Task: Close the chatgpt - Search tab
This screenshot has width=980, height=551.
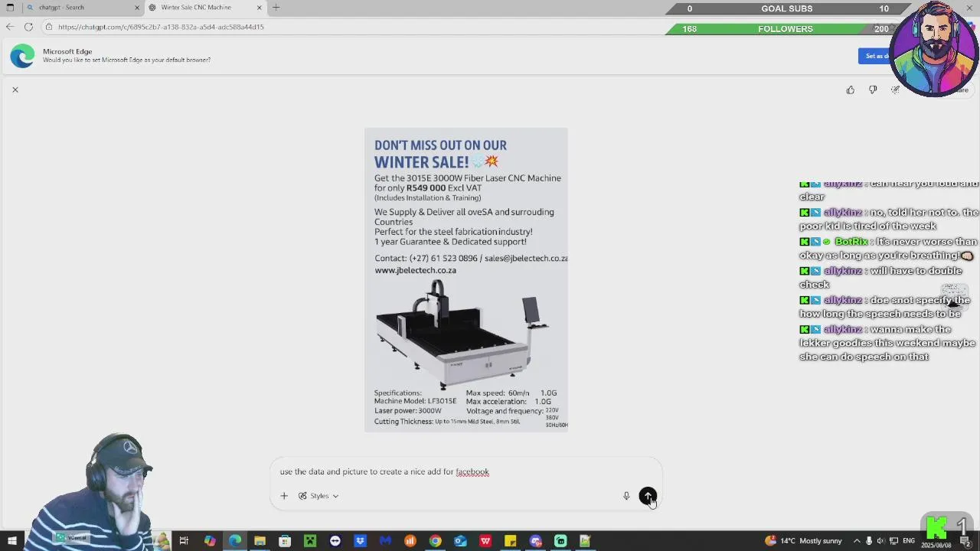Action: point(137,8)
